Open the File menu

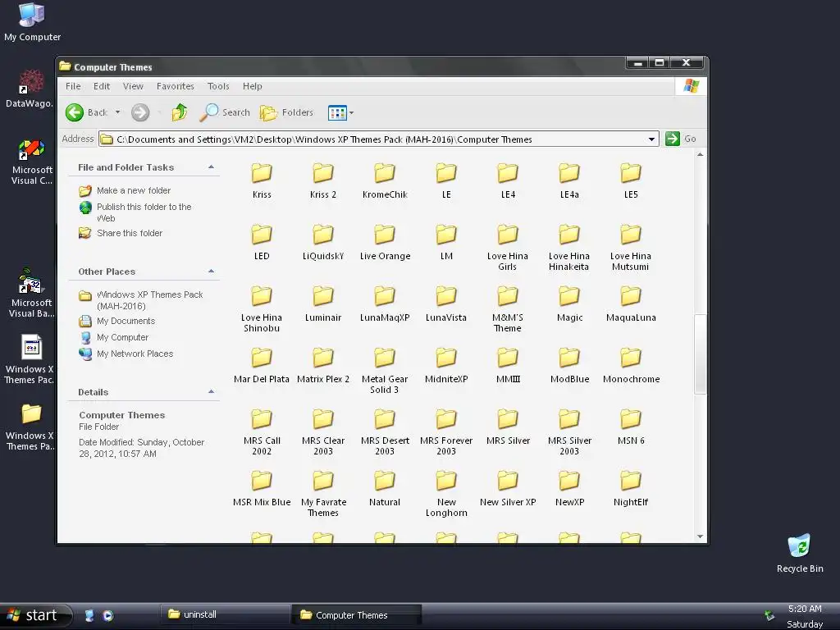click(x=73, y=86)
